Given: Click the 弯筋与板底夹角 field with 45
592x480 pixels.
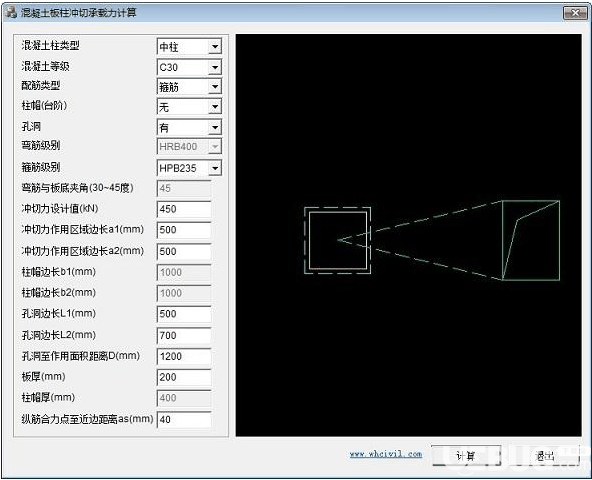Looking at the screenshot, I should [x=184, y=188].
